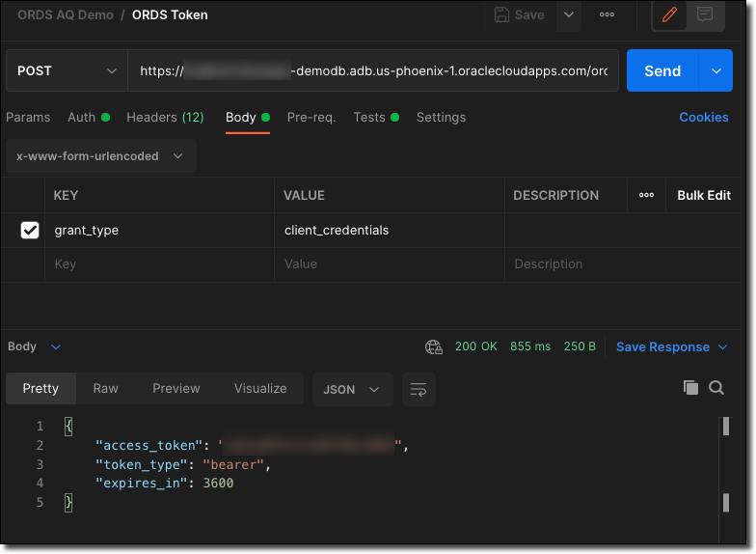Select the Pretty view tab
756x554 pixels.
pyautogui.click(x=40, y=388)
